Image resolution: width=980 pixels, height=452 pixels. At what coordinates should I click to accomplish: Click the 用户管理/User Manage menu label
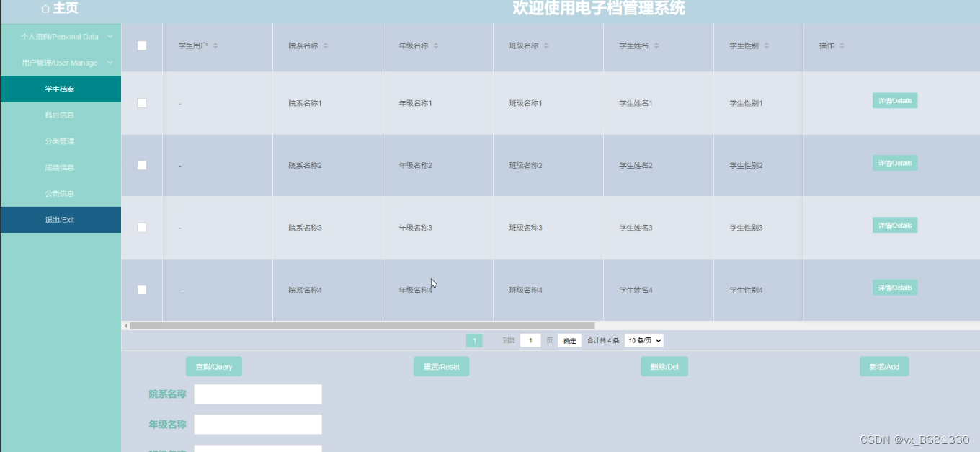(x=60, y=63)
